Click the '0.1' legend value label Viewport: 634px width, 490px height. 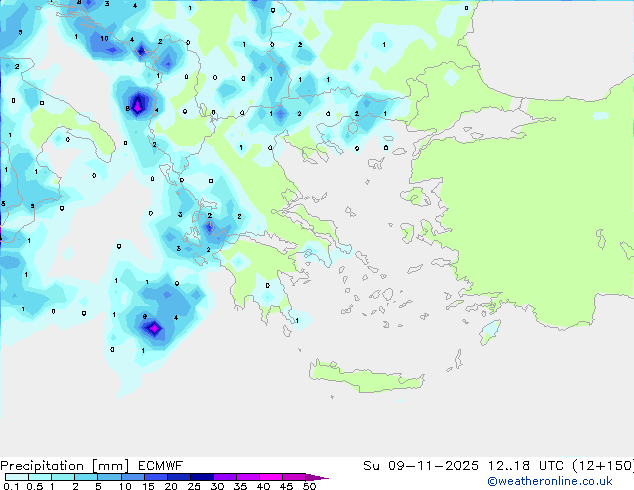pos(11,486)
